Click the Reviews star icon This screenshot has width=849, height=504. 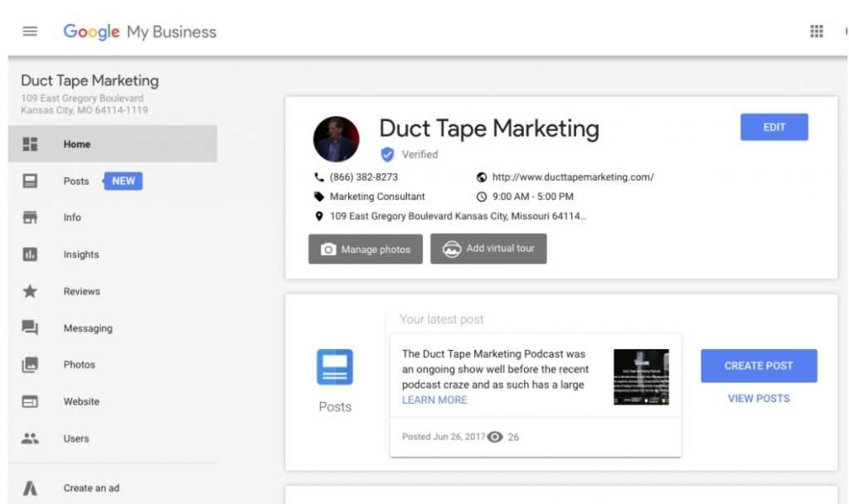point(30,291)
